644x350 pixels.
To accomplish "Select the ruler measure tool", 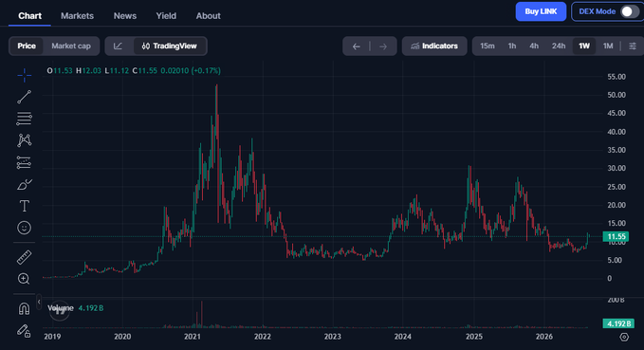I will tap(25, 257).
